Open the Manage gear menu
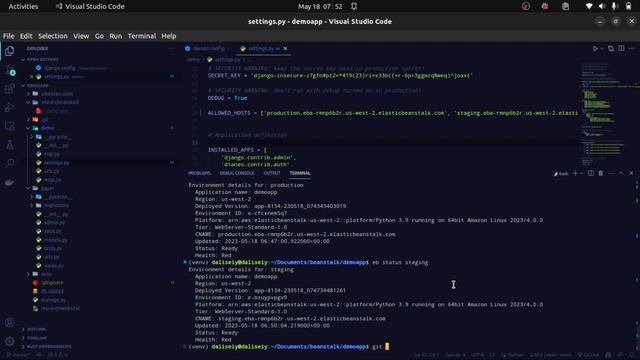This screenshot has height=360, width=640. 10,341
